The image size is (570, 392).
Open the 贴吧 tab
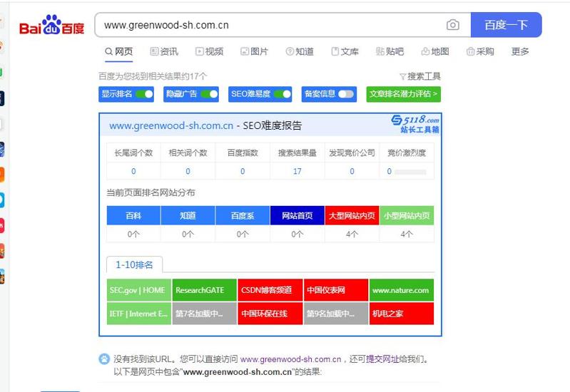[x=390, y=51]
